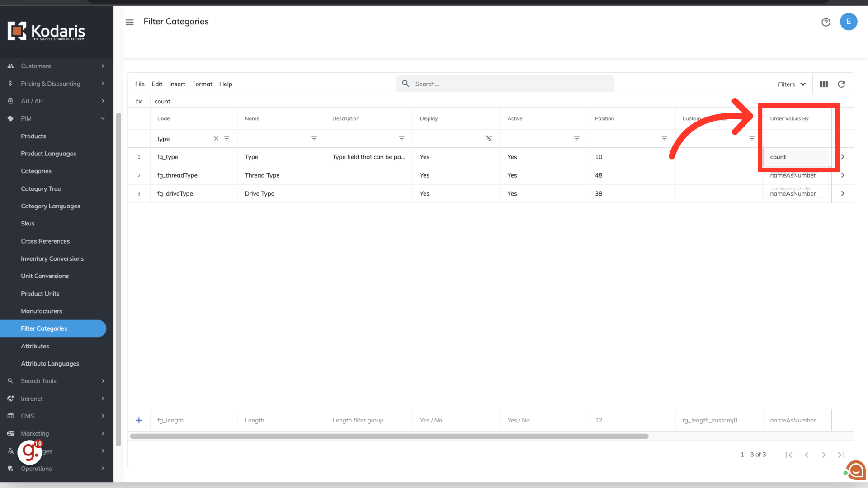Open the Format menu
The height and width of the screenshot is (488, 868).
[202, 84]
